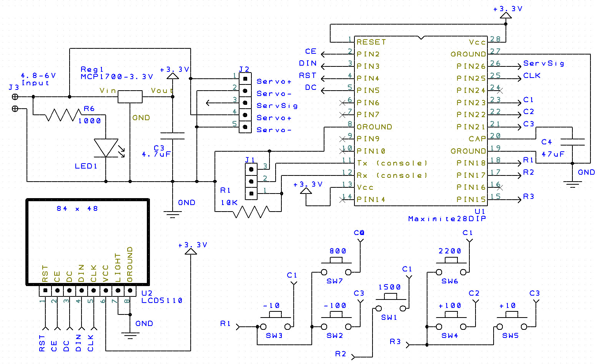Click the +3.3V power arrow above Vout
Image resolution: width=602 pixels, height=364 pixels.
tap(172, 76)
